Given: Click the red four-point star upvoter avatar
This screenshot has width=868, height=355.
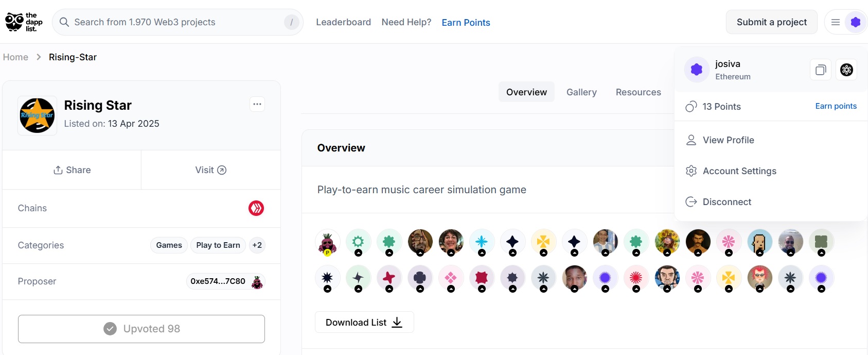Looking at the screenshot, I should [389, 278].
